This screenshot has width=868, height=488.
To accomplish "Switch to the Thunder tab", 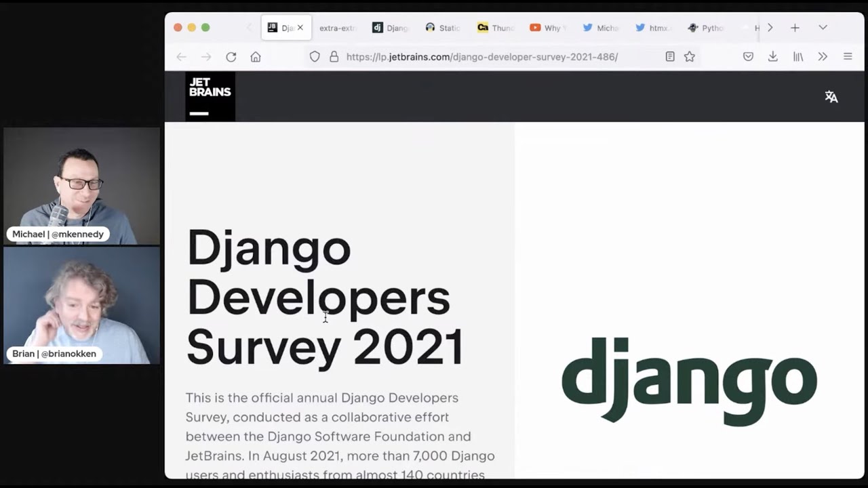I will point(496,28).
